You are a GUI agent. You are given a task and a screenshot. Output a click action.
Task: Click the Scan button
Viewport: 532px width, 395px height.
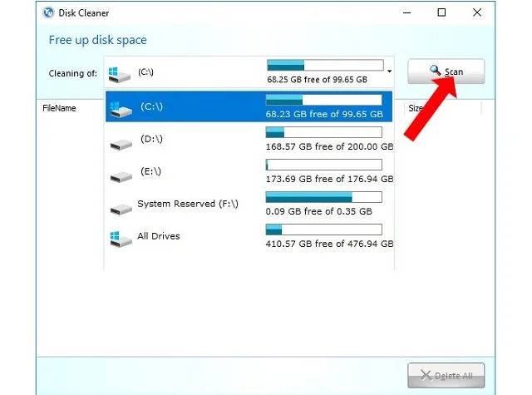point(446,72)
